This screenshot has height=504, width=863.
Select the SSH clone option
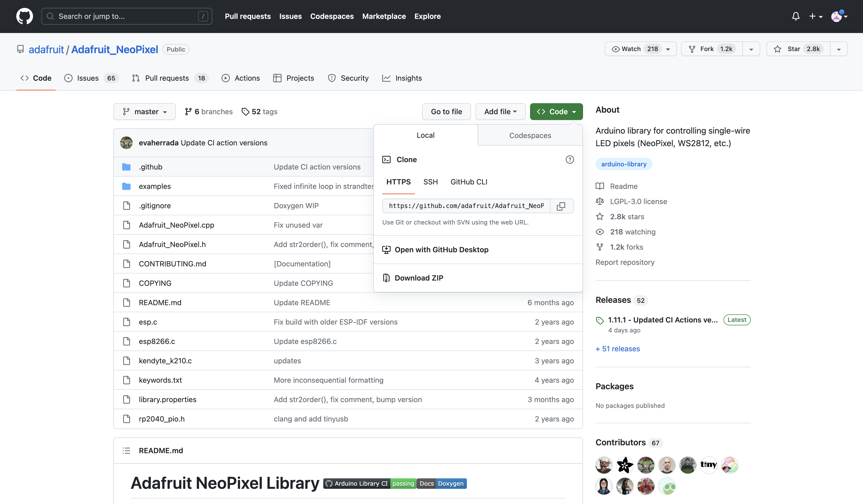click(430, 182)
